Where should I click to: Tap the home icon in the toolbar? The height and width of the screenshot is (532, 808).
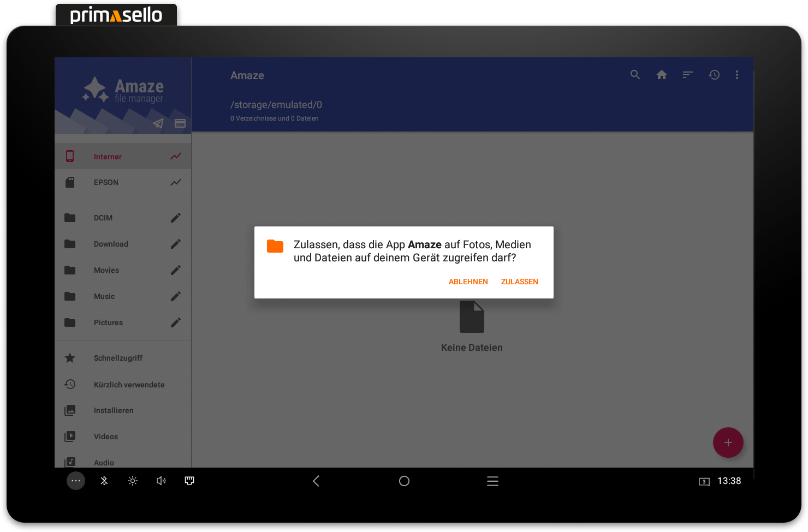coord(661,74)
